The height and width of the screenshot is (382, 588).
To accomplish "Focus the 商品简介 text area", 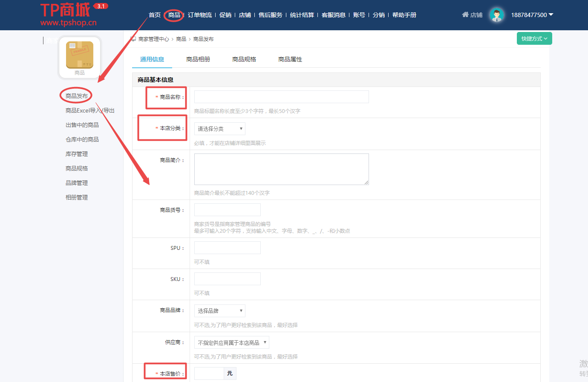I will (x=281, y=169).
